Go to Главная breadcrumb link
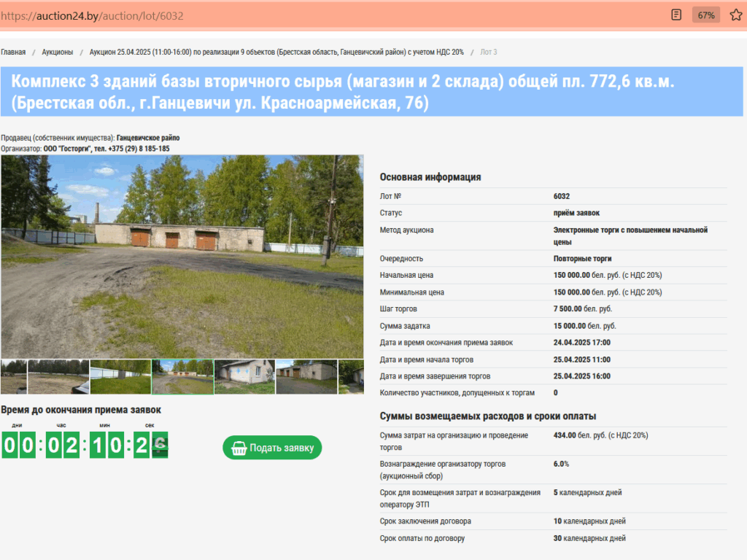Image resolution: width=747 pixels, height=560 pixels. click(x=13, y=52)
